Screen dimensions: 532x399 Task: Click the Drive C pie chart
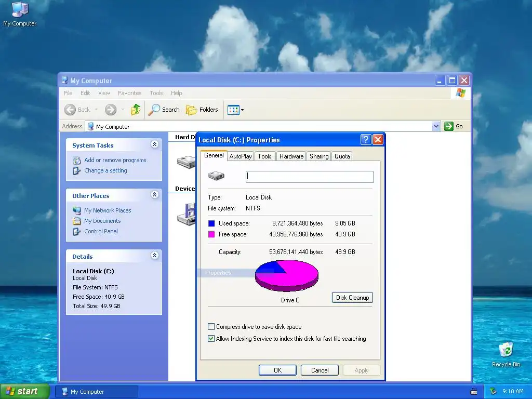coord(287,275)
